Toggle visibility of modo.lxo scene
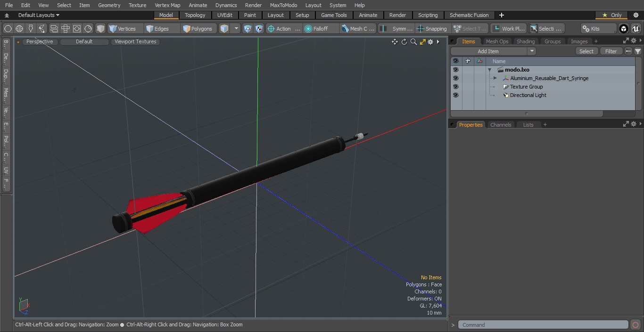This screenshot has width=644, height=332. [x=455, y=70]
